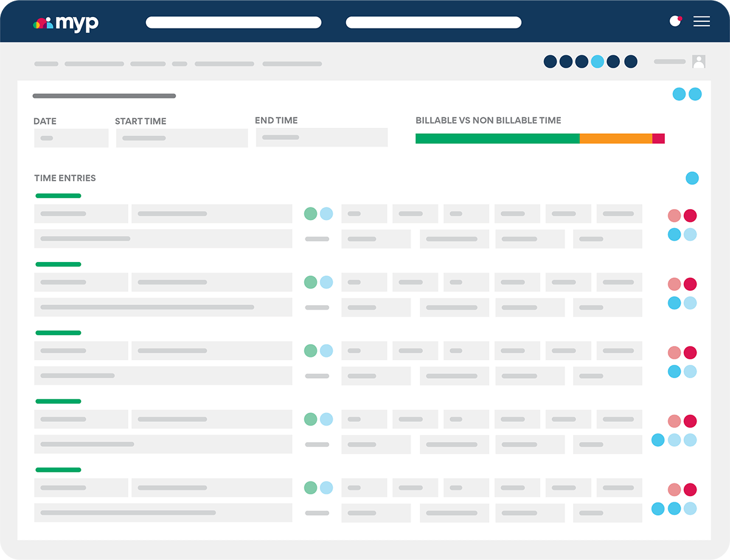Click the green status pill on the first entry
This screenshot has height=560, width=730.
58,195
